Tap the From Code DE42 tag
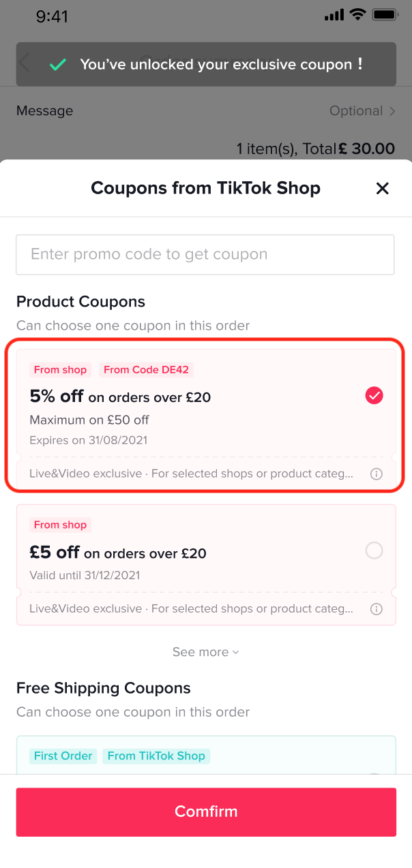Viewport: 412px width, 868px height. coord(146,370)
